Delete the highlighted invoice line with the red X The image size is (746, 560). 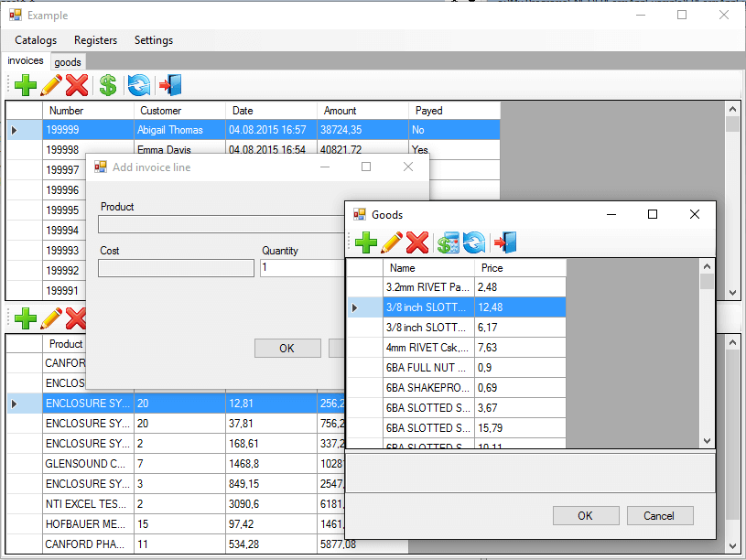point(77,319)
